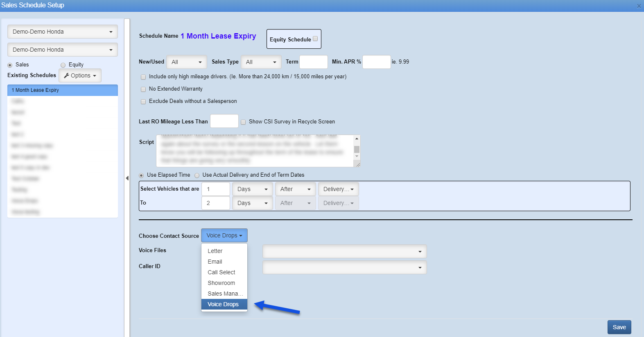
Task: Select Email from contact source menu
Action: point(215,262)
